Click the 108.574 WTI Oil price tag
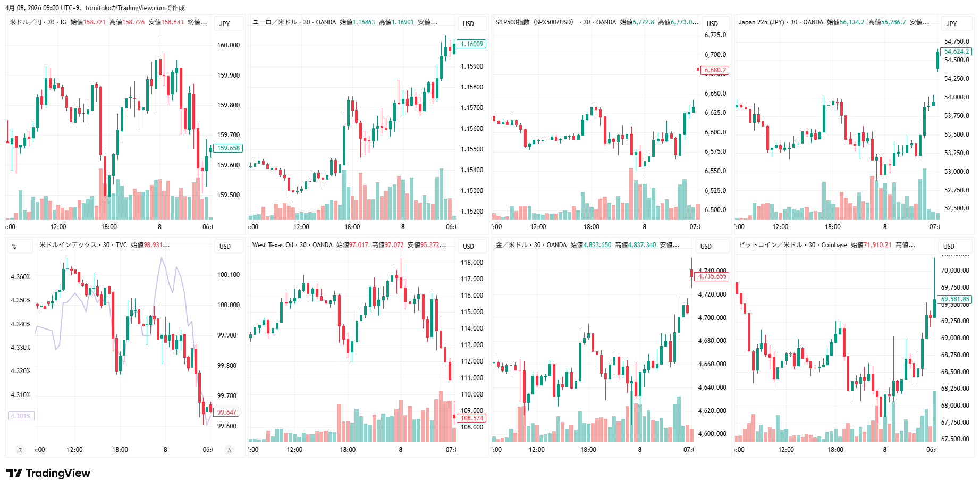980x489 pixels. click(471, 418)
